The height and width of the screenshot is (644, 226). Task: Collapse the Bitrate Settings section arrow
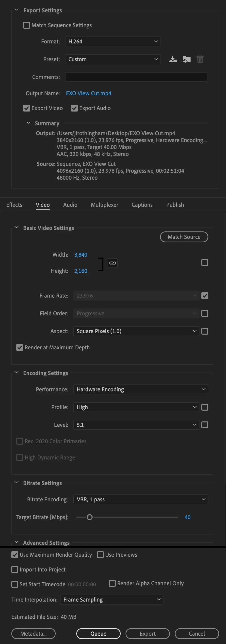[x=17, y=482]
